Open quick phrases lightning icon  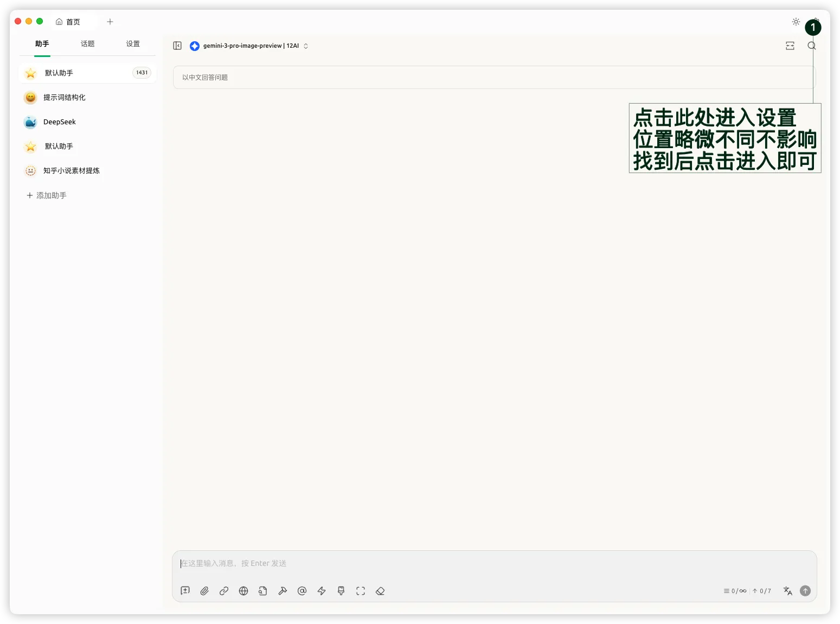pyautogui.click(x=322, y=591)
